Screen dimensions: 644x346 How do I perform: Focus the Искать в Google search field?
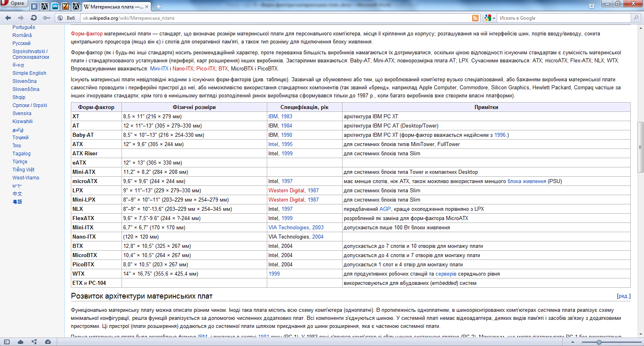(563, 18)
